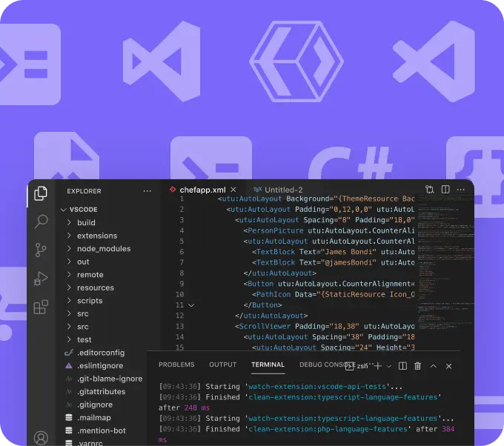Split the terminal panel
Viewport: 504px width, 446px height.
tap(402, 366)
